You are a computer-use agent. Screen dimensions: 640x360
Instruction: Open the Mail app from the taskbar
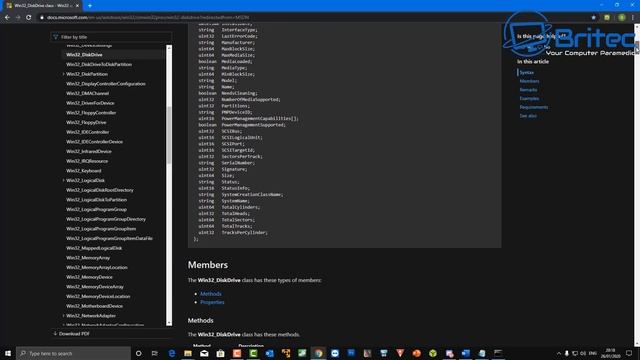click(204, 353)
